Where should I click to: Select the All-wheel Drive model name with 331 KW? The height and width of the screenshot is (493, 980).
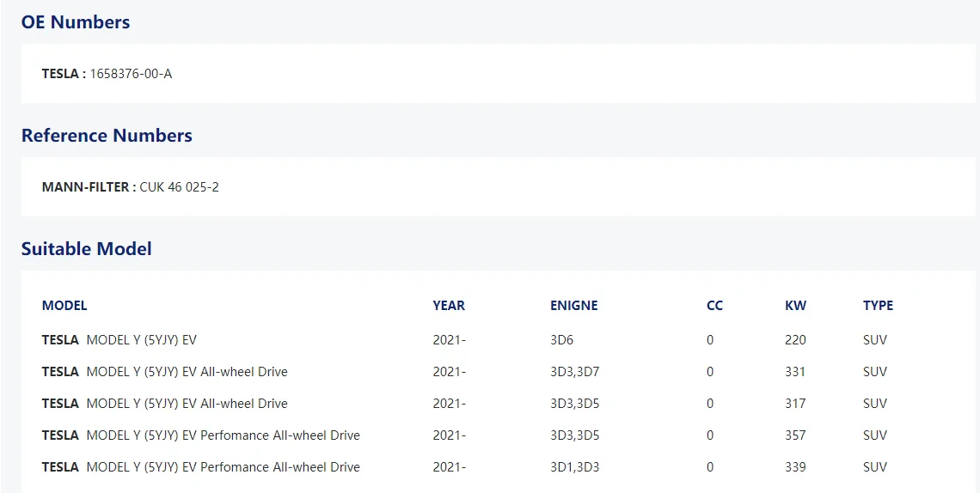pos(187,372)
